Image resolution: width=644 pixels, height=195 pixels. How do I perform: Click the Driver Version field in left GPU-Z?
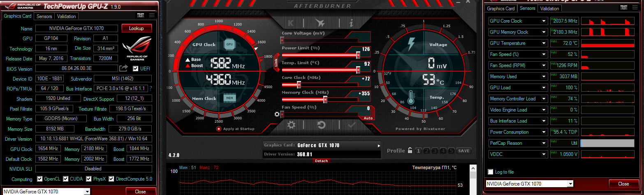click(93, 139)
